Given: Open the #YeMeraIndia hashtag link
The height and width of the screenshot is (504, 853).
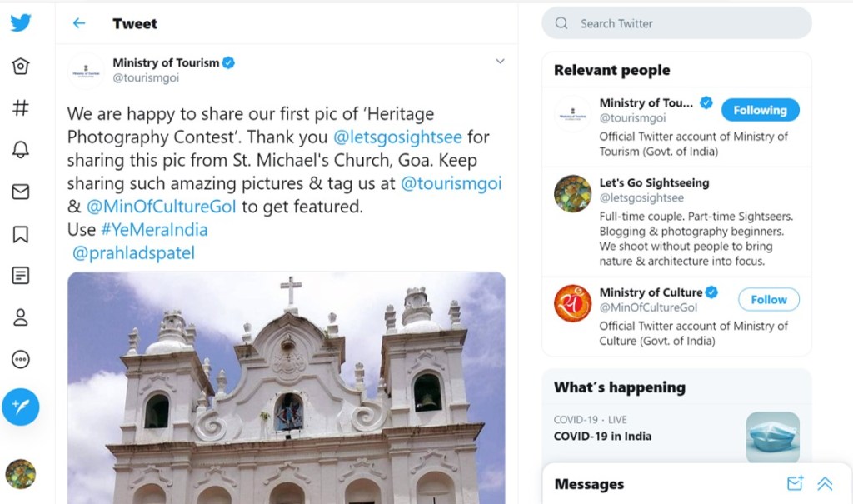Looking at the screenshot, I should pyautogui.click(x=154, y=230).
